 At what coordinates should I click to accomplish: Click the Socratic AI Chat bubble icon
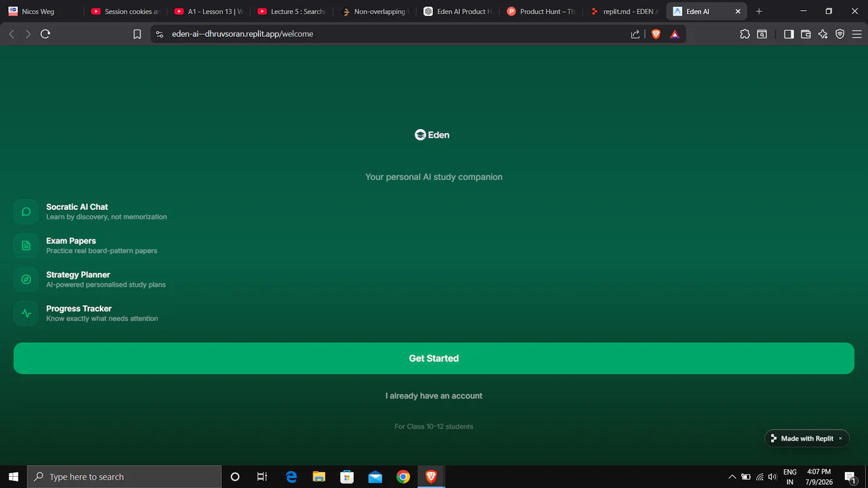pos(26,212)
